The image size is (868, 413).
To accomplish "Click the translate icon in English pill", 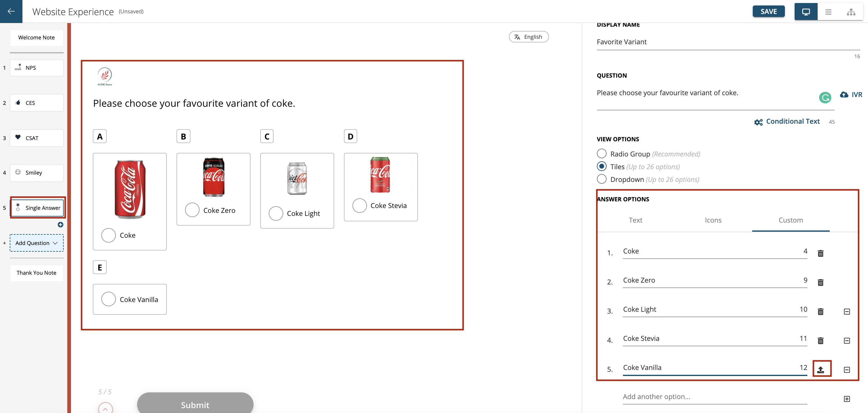I will 517,37.
